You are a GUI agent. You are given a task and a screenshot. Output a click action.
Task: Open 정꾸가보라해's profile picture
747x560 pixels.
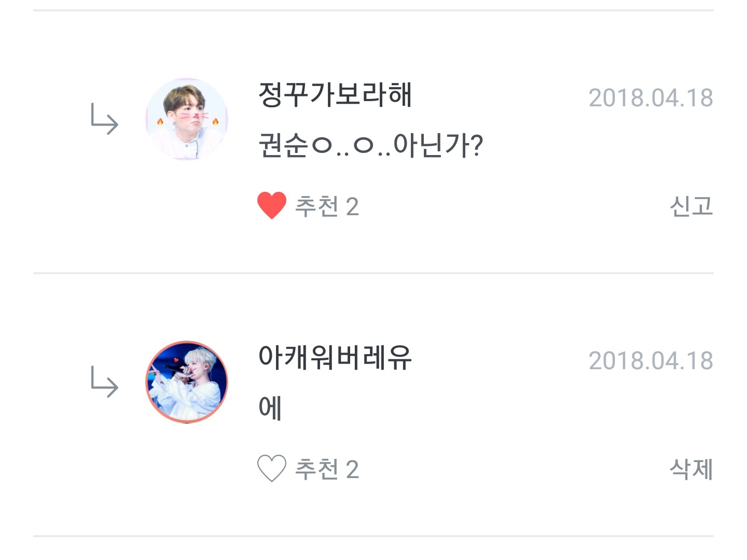pyautogui.click(x=187, y=120)
